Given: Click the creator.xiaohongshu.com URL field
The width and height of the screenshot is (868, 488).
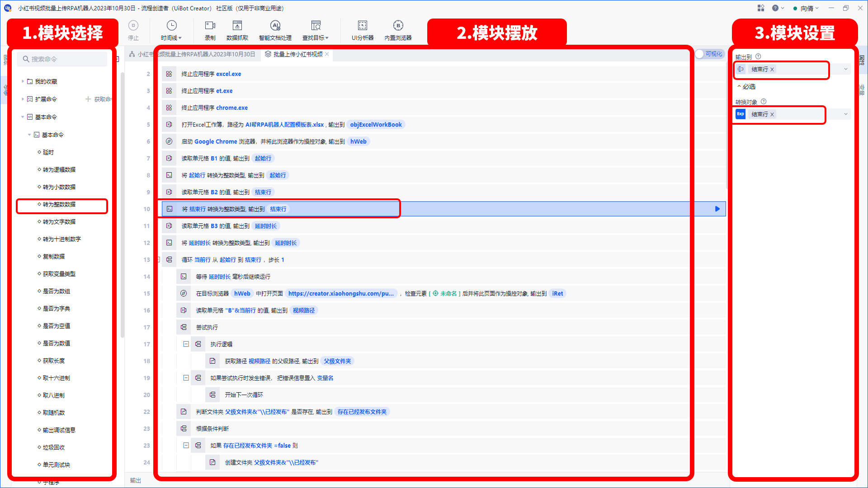Looking at the screenshot, I should pos(341,293).
